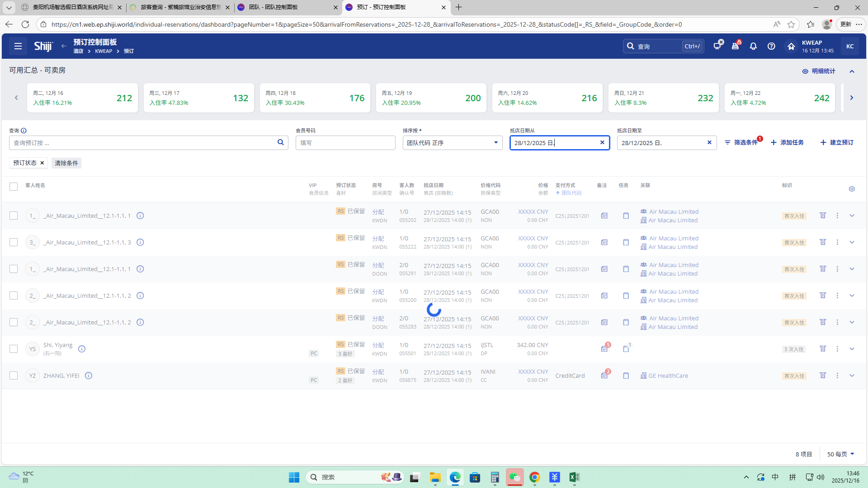The height and width of the screenshot is (488, 868).
Task: Open the 50 每页 page size dropdown
Action: pos(841,454)
